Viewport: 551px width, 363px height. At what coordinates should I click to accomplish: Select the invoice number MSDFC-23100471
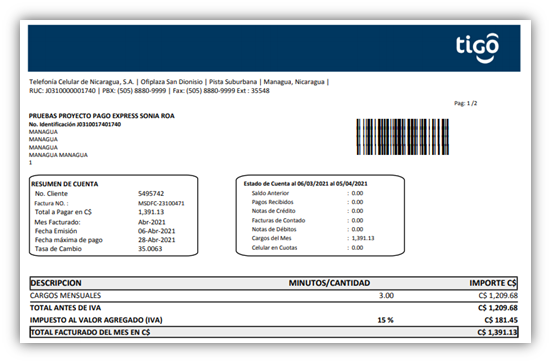tap(161, 203)
